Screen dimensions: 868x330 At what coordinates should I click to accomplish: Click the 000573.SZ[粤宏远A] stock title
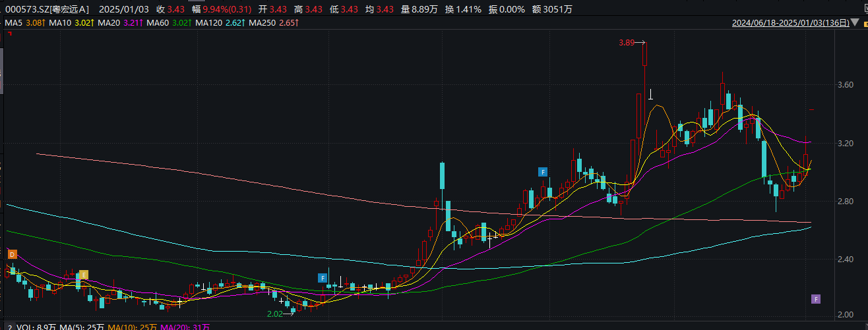tap(47, 10)
